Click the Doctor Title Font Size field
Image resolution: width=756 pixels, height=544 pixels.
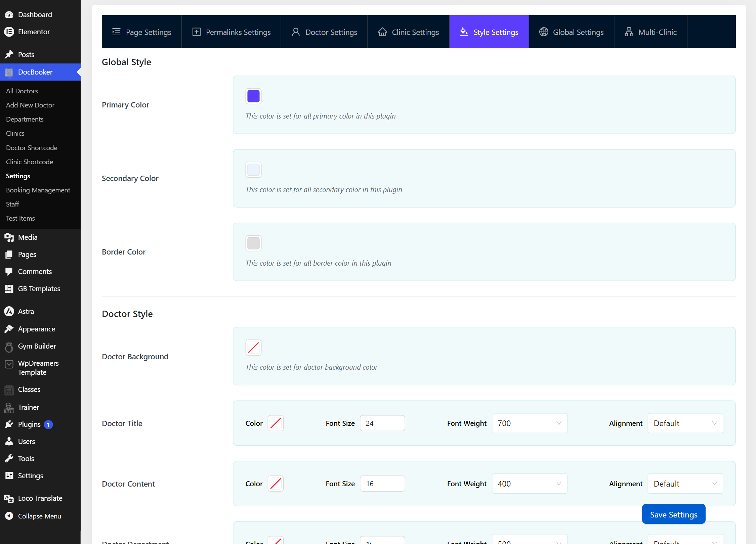[x=382, y=423]
